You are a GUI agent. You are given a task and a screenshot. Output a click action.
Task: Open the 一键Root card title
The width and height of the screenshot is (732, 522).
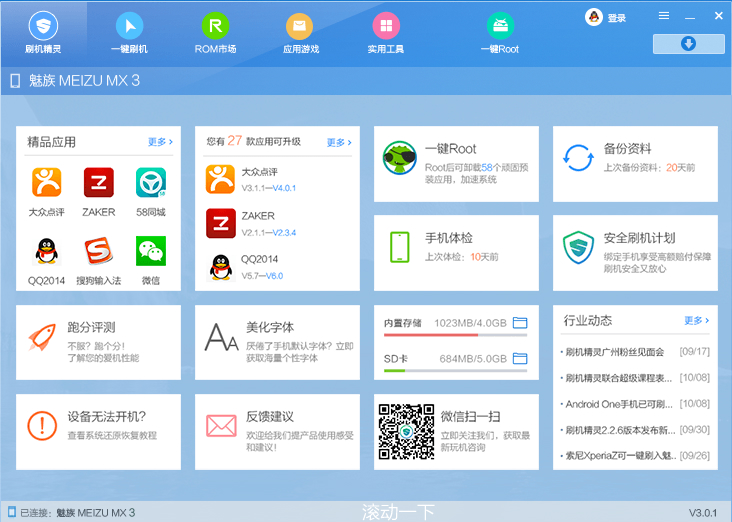450,149
